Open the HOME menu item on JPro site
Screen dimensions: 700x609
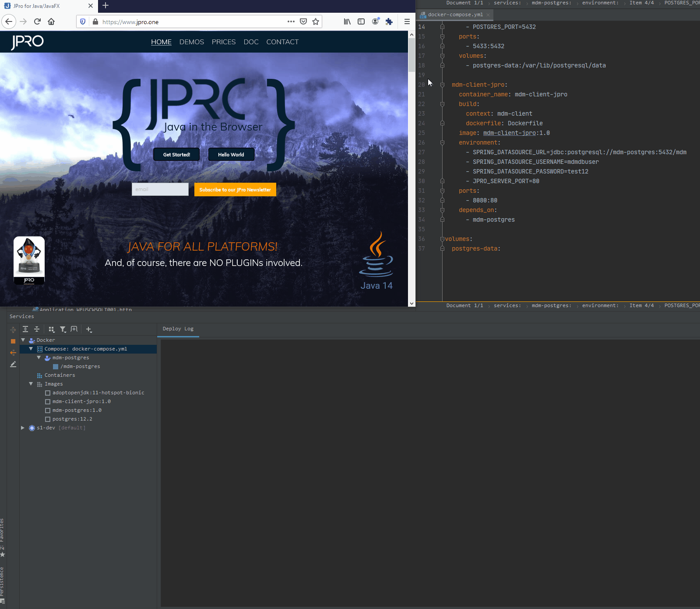(x=161, y=42)
